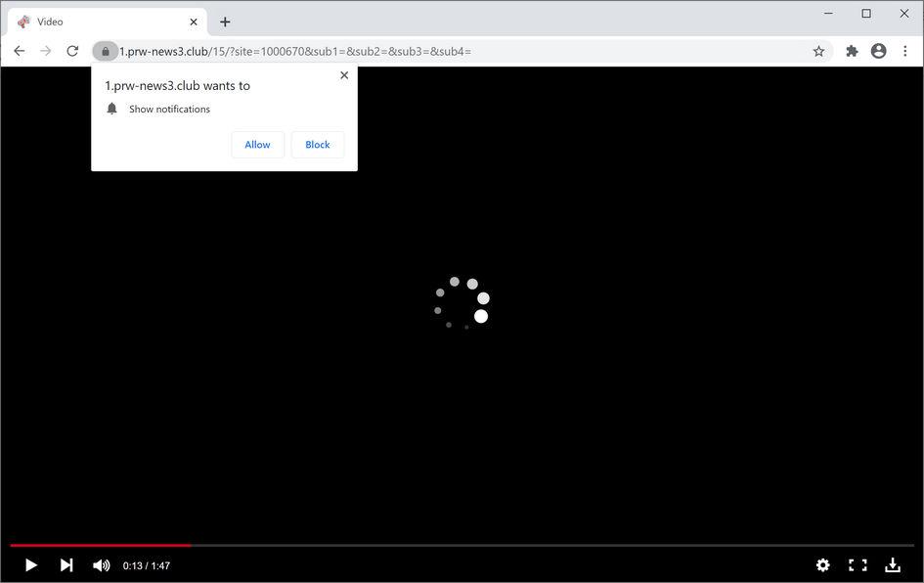Block site notifications
The width and height of the screenshot is (924, 583).
[317, 144]
